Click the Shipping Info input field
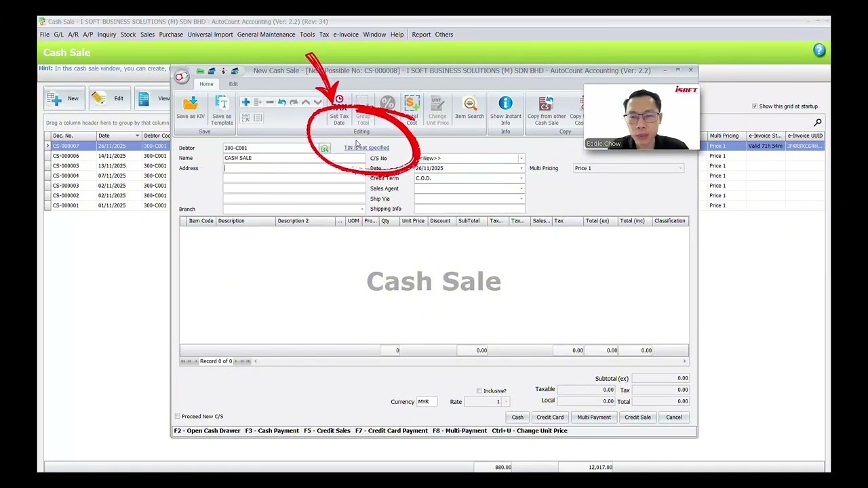This screenshot has height=488, width=868. pyautogui.click(x=469, y=209)
